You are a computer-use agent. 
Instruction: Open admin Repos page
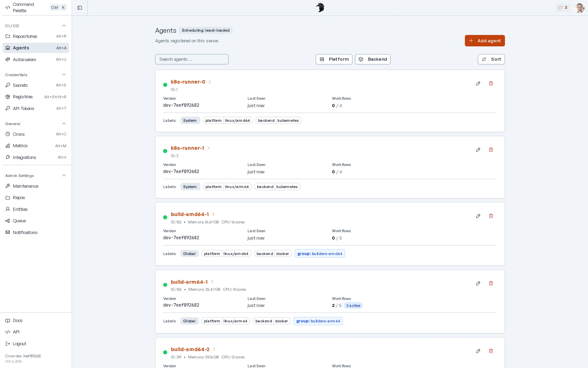(x=36, y=198)
